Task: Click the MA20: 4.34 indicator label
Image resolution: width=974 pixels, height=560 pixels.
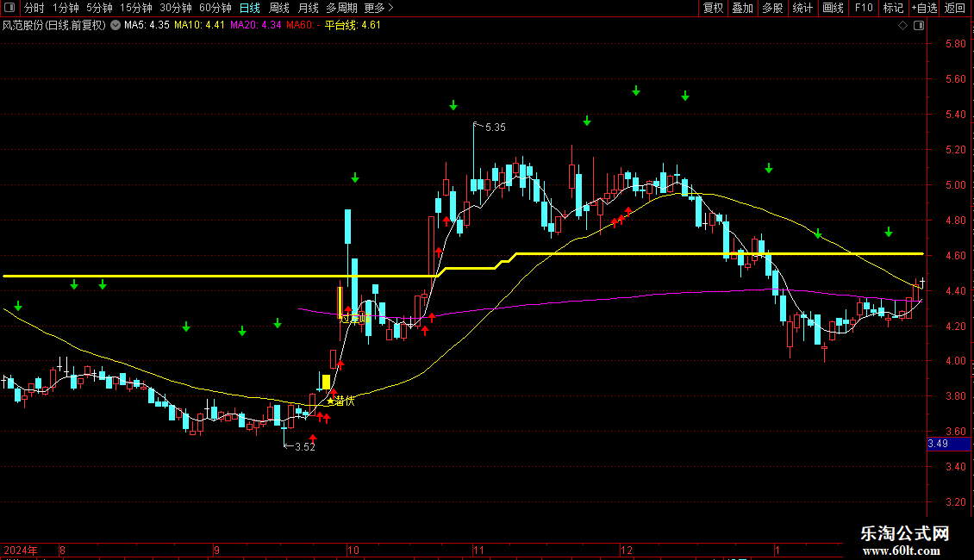Action: click(x=255, y=26)
